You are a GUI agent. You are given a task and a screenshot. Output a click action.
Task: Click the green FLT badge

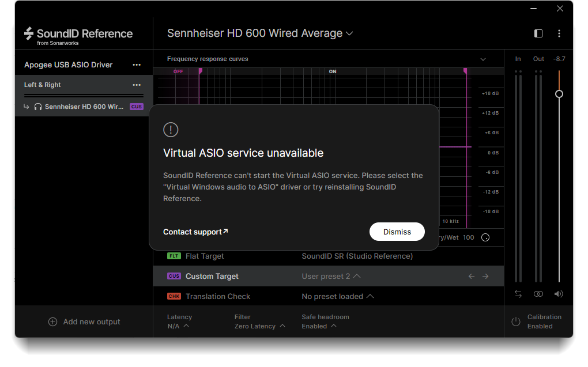click(x=174, y=256)
